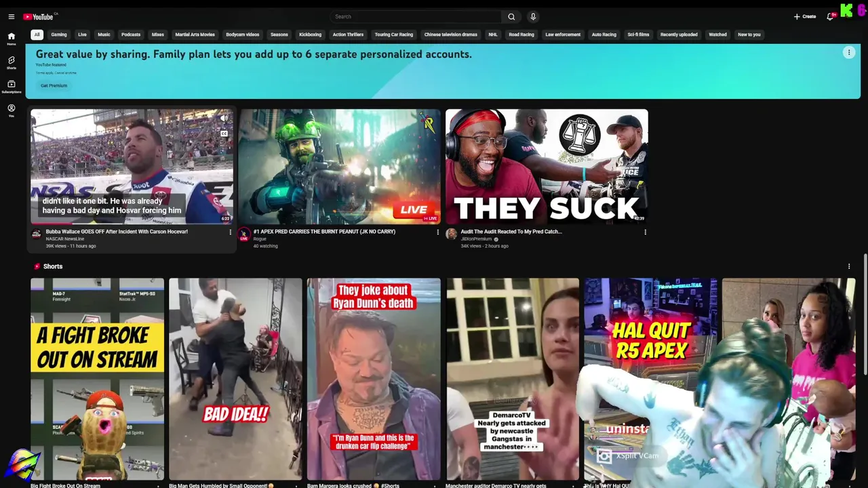Select the Music filter chip
Image resolution: width=868 pixels, height=488 pixels.
104,35
